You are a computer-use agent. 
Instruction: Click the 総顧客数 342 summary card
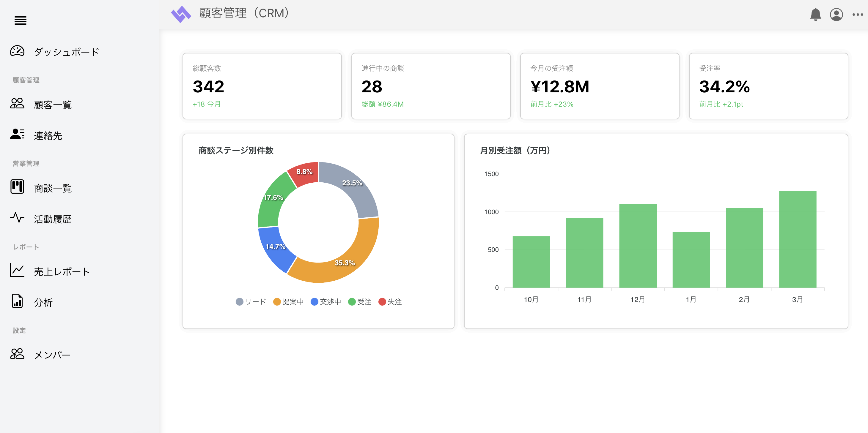point(262,86)
